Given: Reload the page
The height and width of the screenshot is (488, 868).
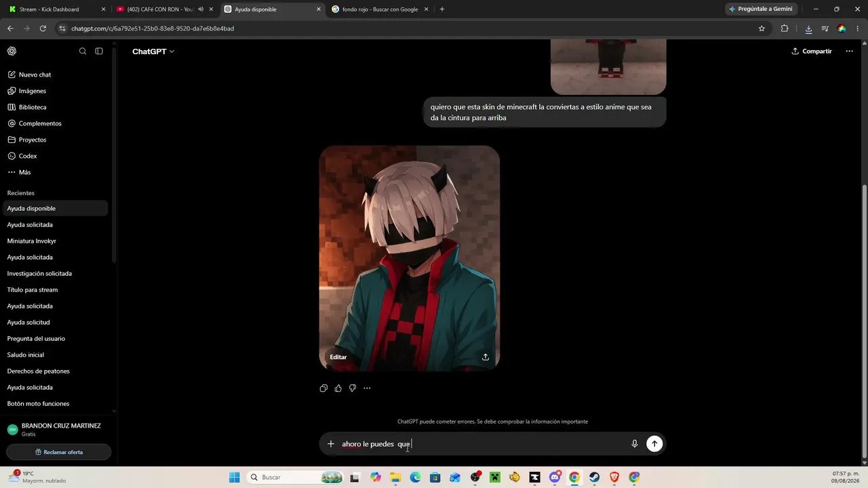Looking at the screenshot, I should pos(43,28).
